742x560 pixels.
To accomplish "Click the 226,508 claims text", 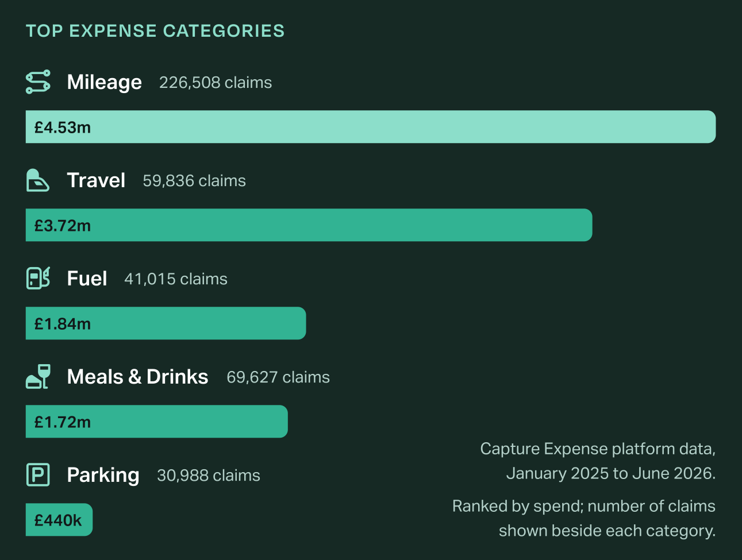I will tap(216, 83).
